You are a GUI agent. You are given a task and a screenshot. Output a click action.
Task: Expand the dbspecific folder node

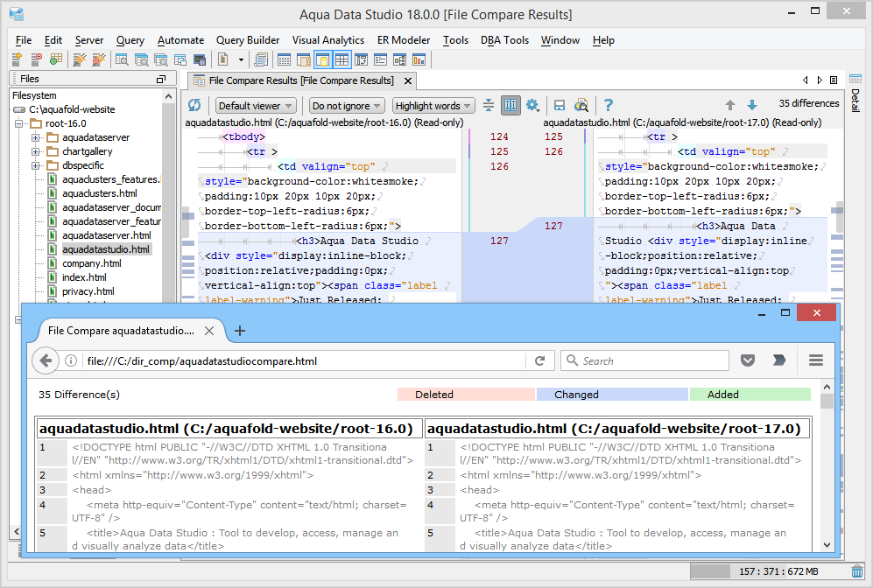[x=36, y=165]
